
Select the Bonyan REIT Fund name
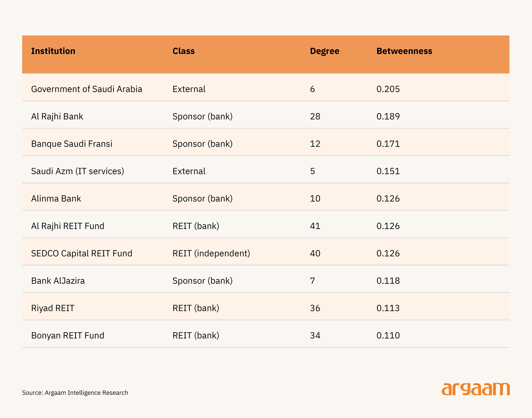[x=67, y=336]
